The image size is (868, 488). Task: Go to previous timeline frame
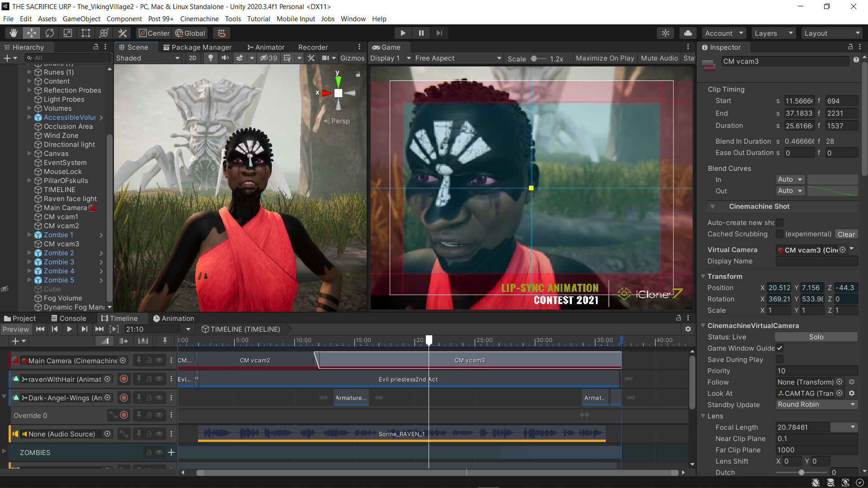click(x=55, y=329)
